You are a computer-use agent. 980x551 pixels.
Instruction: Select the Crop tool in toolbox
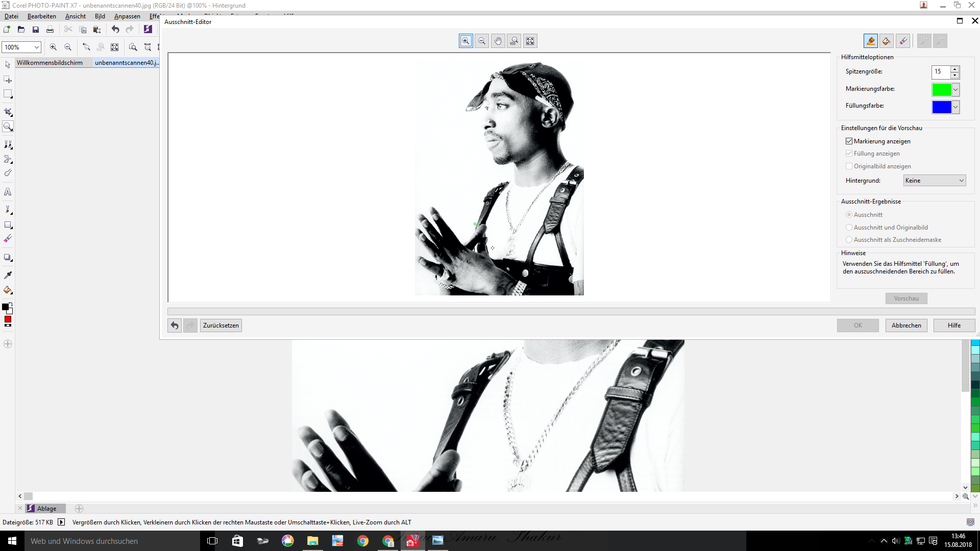[x=8, y=112]
